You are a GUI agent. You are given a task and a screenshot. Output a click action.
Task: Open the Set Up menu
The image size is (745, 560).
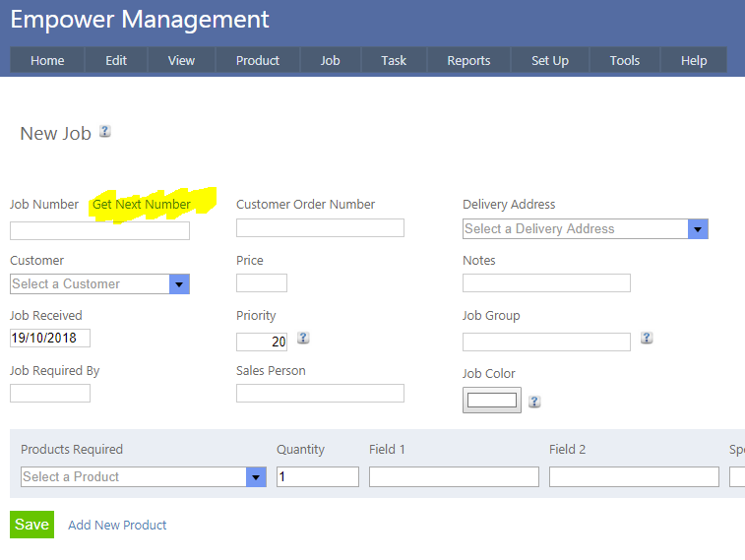coord(549,60)
